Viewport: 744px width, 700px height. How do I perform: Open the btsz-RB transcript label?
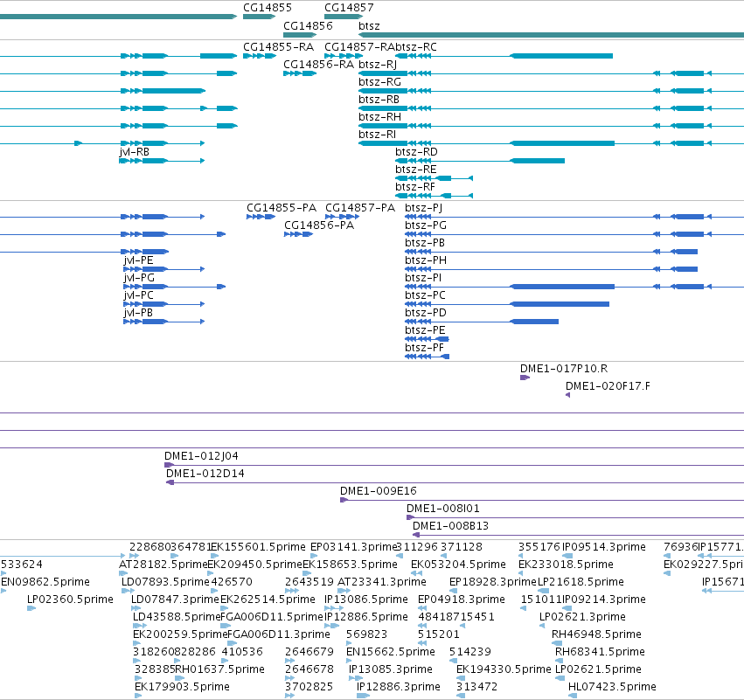coord(379,99)
